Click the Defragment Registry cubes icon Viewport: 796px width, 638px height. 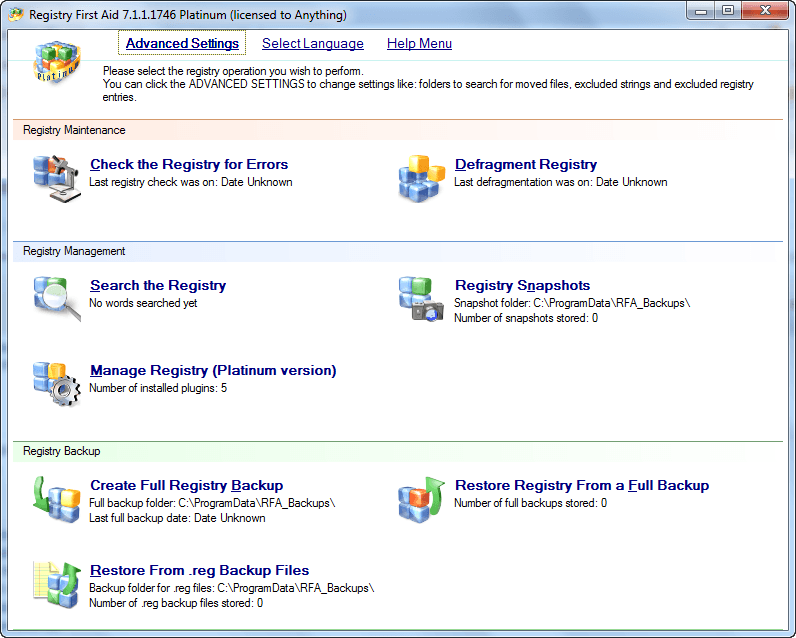click(421, 178)
